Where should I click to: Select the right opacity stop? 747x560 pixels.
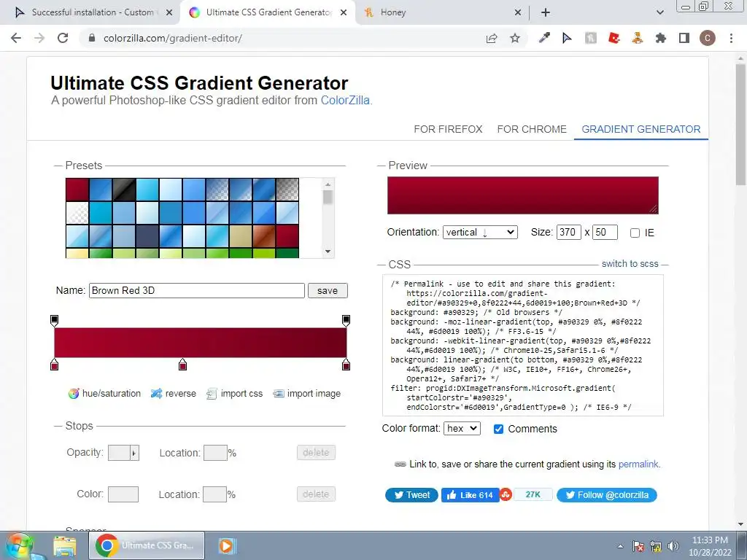point(347,320)
